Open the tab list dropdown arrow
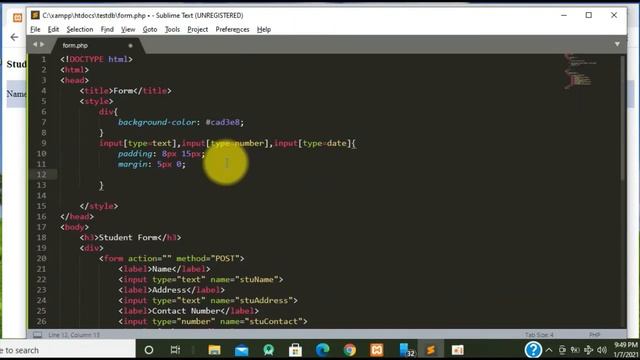The width and height of the screenshot is (640, 360). tap(617, 44)
